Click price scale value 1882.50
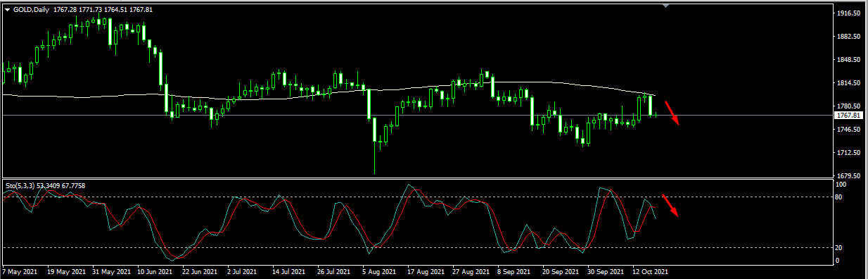Image resolution: width=868 pixels, height=279 pixels. (x=849, y=37)
